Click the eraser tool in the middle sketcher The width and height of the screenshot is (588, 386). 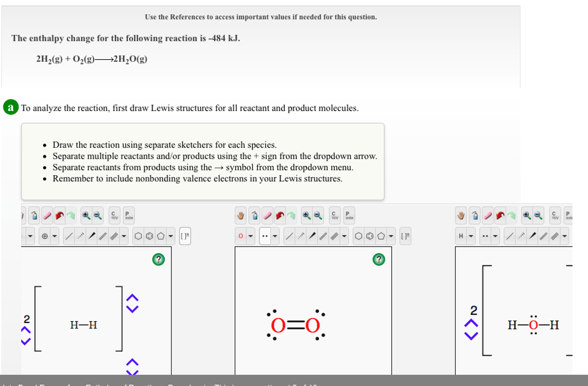click(x=267, y=215)
